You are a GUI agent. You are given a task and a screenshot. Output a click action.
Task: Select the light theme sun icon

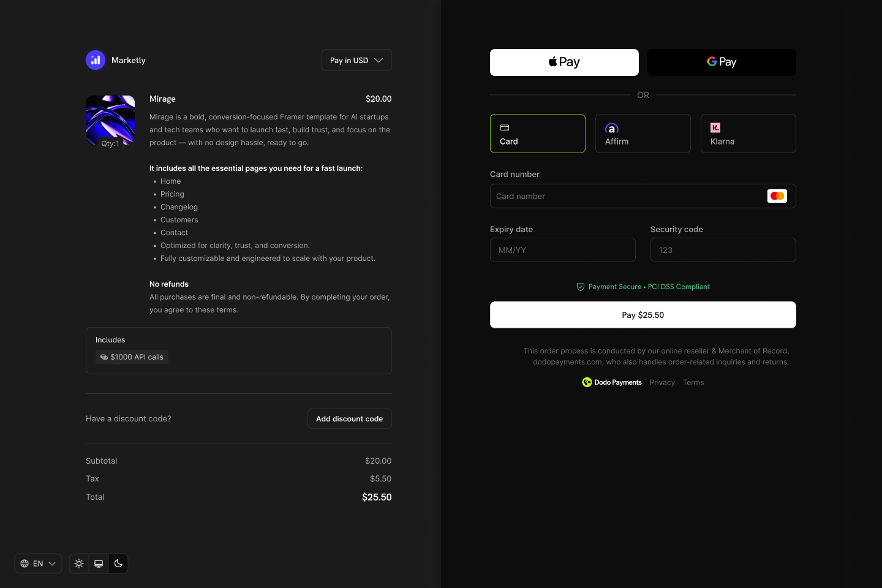[x=78, y=563]
